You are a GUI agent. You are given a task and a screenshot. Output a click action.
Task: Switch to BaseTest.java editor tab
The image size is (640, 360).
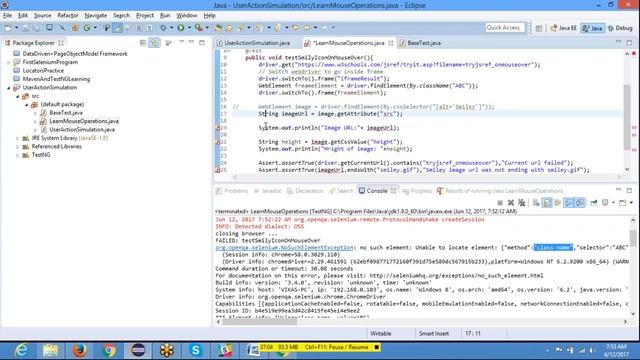point(420,43)
